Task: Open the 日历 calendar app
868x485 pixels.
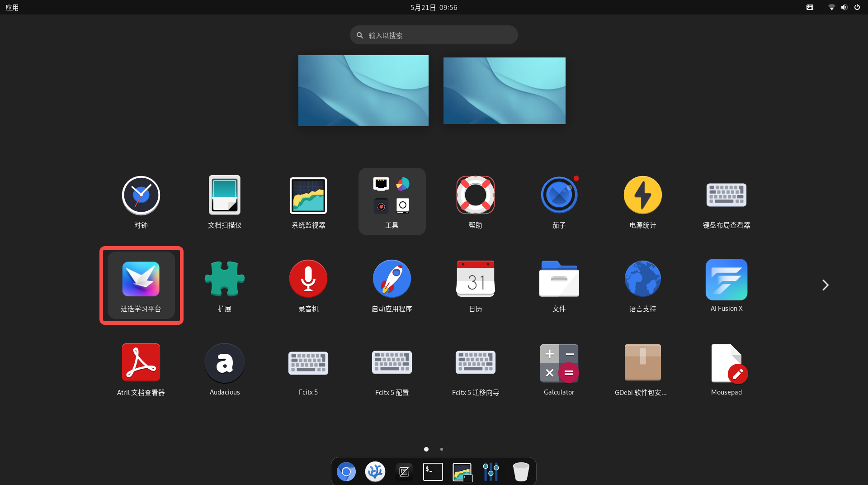Action: pyautogui.click(x=476, y=285)
